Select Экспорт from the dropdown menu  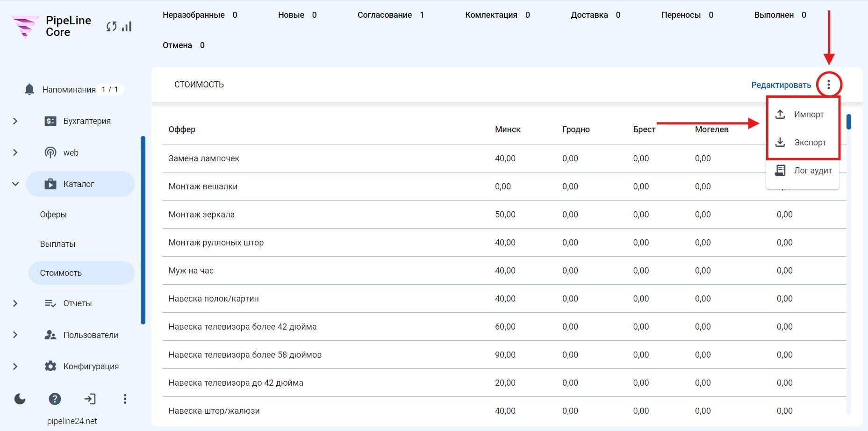pos(803,143)
